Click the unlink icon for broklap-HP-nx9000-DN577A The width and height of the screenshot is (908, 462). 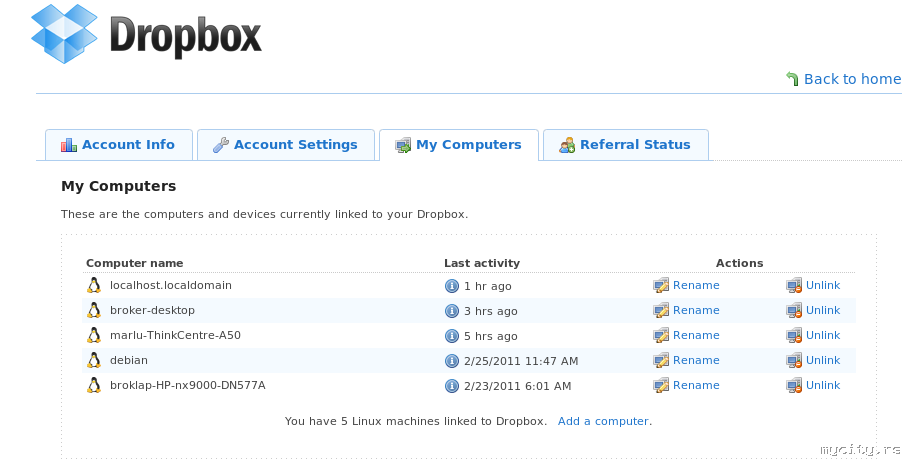click(794, 385)
